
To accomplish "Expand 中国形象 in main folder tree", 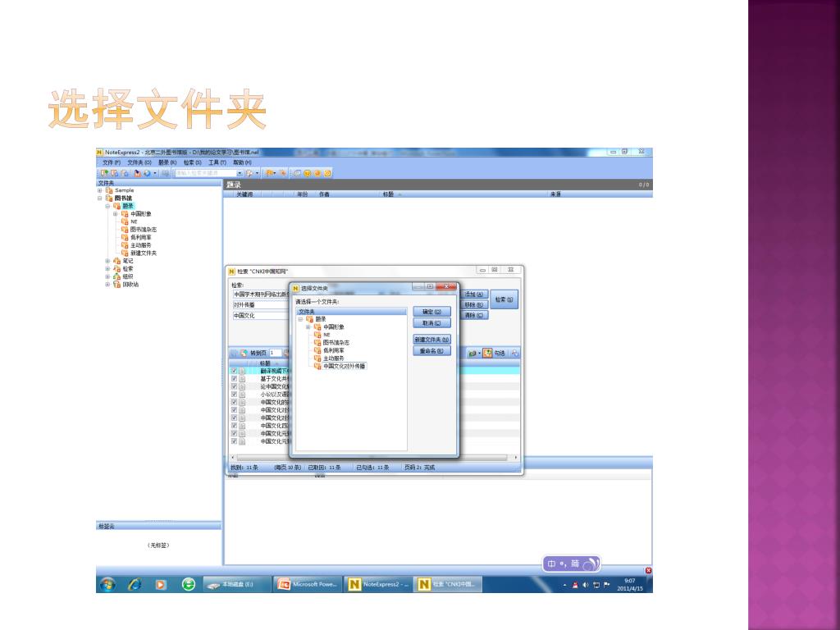I will (x=115, y=214).
